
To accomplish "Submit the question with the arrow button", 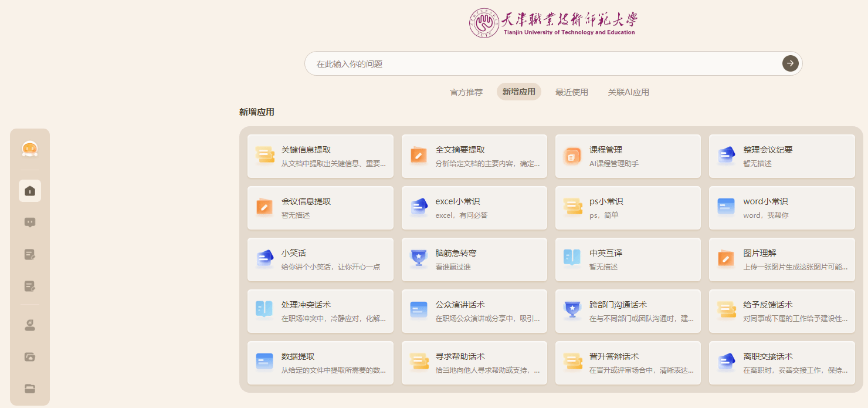I will (790, 63).
